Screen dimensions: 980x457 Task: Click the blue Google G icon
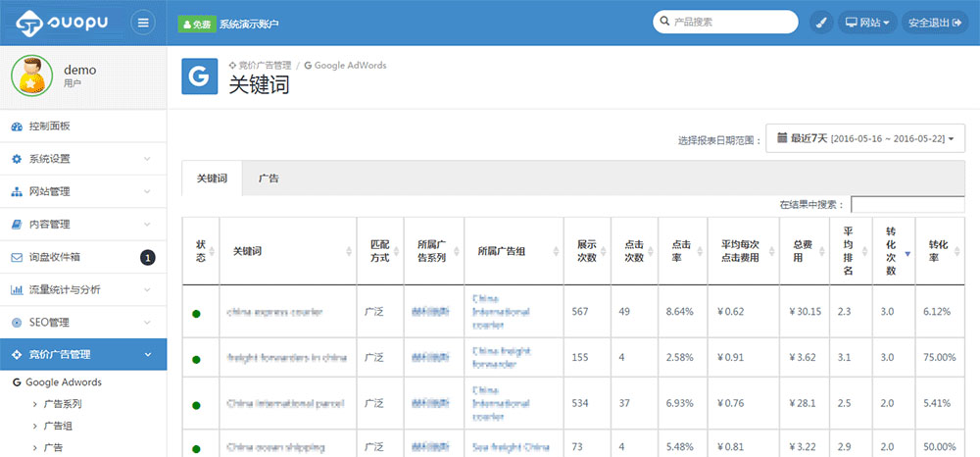[x=200, y=76]
